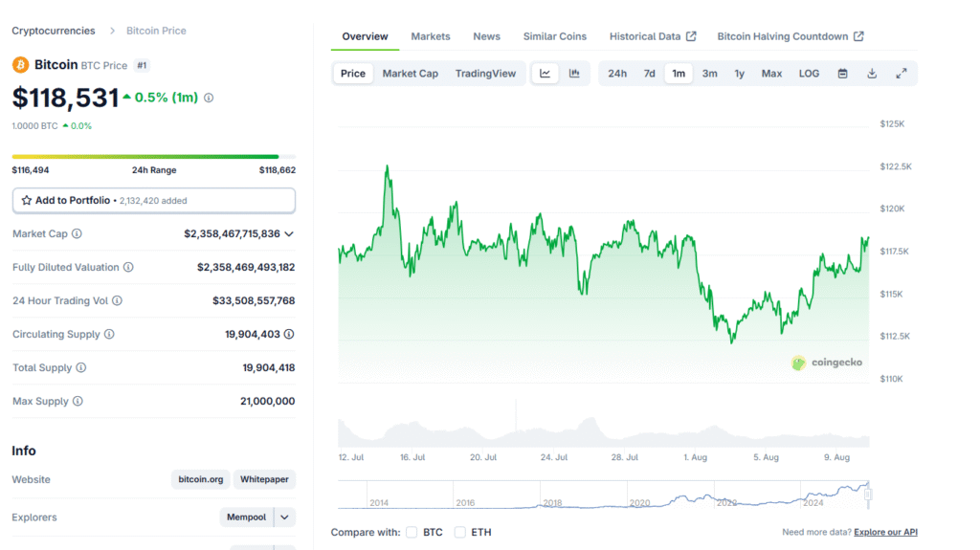Click the Bitcoin Price breadcrumb text
Screen dimensions: 980x550
[x=156, y=31]
